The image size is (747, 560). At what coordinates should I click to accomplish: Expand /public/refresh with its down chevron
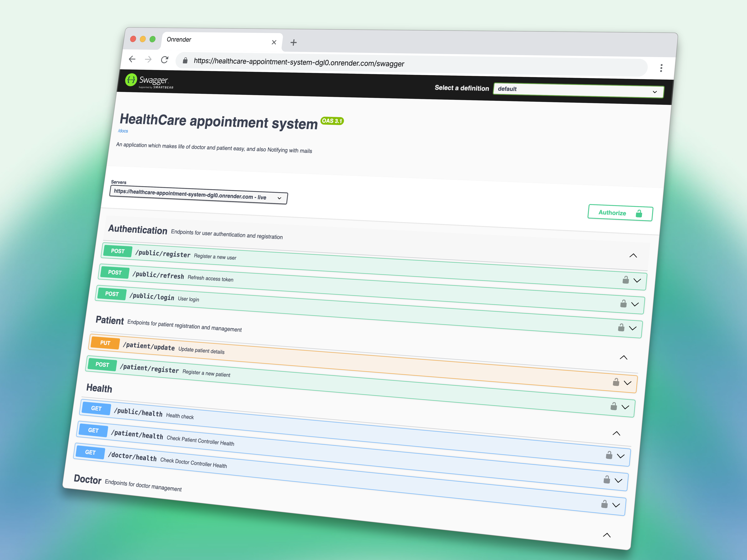pyautogui.click(x=635, y=304)
